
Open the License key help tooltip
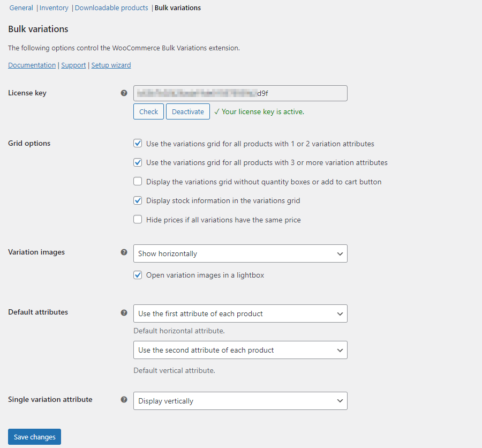coord(124,93)
